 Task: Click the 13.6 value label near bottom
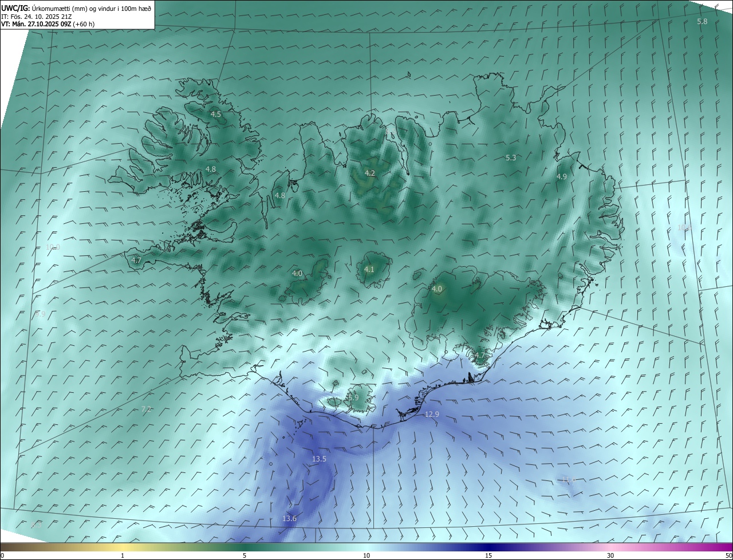coord(289,519)
